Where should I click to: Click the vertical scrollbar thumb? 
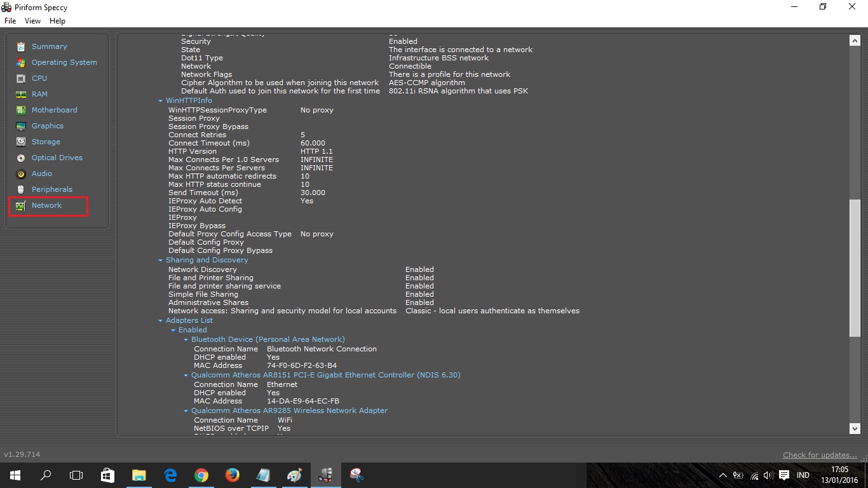[855, 268]
